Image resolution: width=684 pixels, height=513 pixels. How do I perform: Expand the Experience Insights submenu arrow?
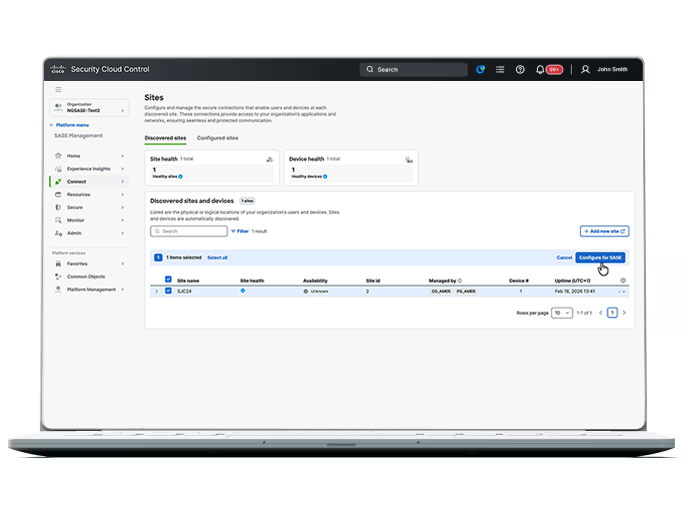pos(123,169)
